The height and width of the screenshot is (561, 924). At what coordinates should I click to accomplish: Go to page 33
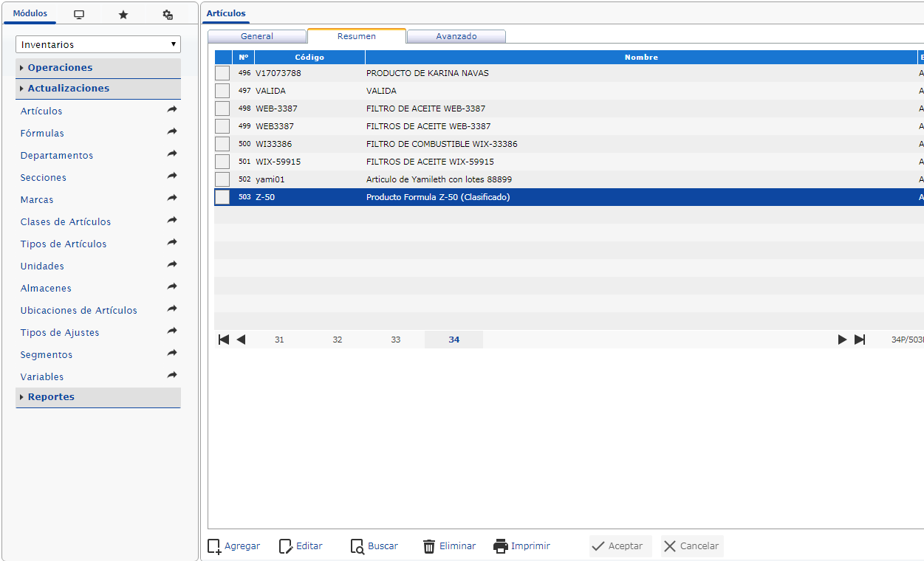coord(396,340)
